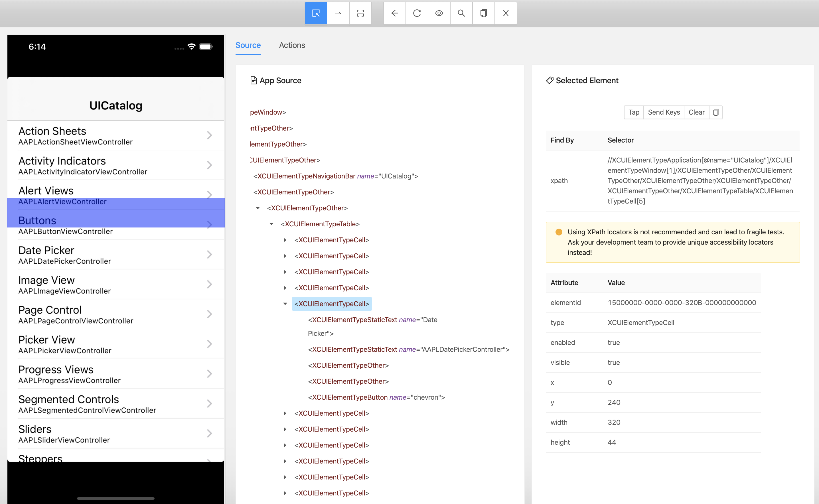Image resolution: width=819 pixels, height=504 pixels.
Task: Click chevron on Image View row
Action: 209,284
